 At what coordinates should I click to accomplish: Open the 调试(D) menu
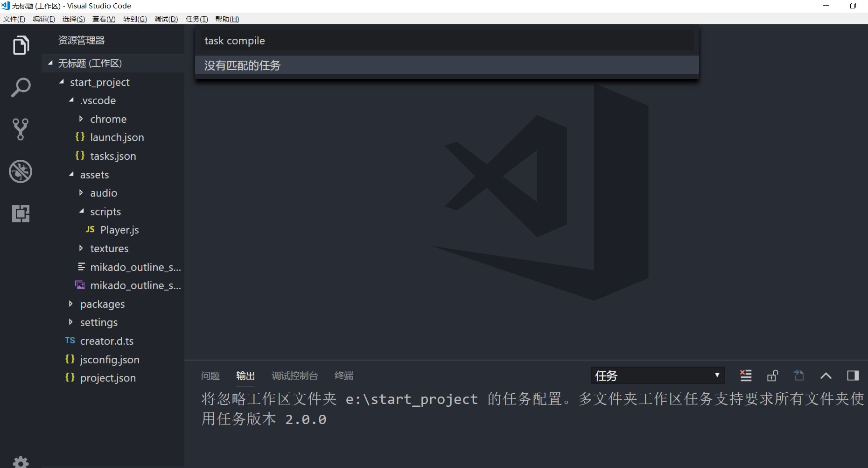coord(166,19)
